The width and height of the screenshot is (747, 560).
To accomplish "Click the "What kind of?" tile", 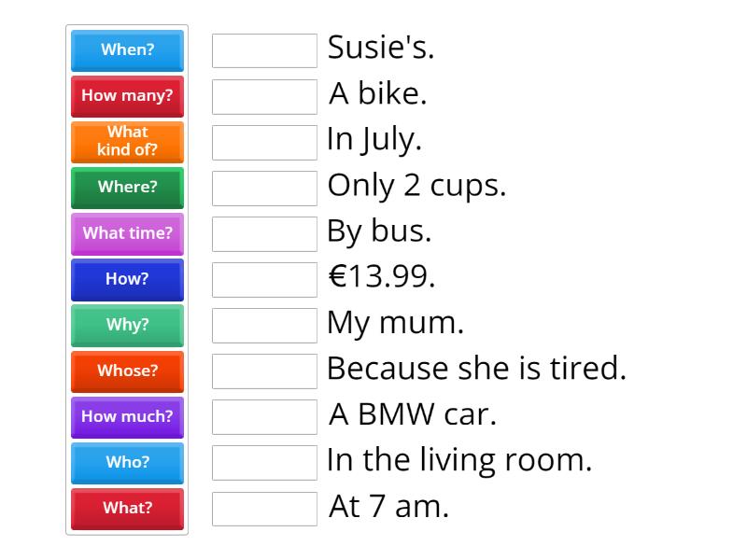I will coord(127,142).
